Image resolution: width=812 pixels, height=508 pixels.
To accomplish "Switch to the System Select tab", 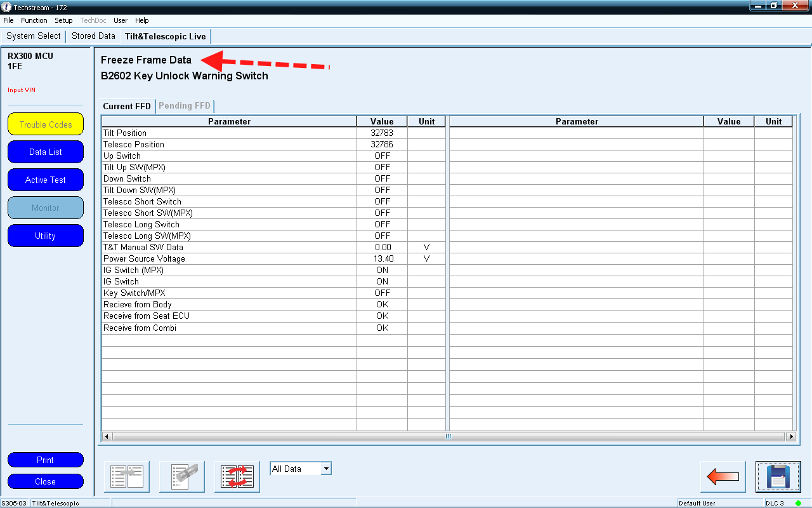I will coord(34,36).
